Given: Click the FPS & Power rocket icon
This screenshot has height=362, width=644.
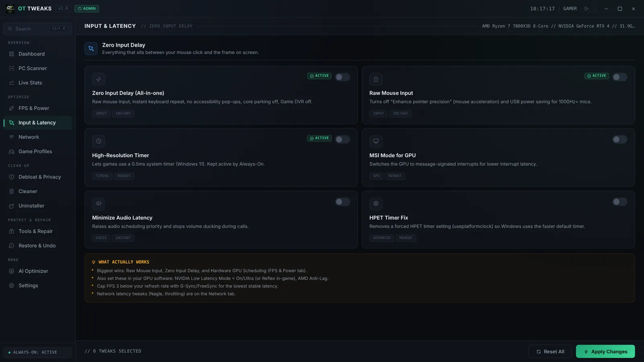Looking at the screenshot, I should (12, 108).
